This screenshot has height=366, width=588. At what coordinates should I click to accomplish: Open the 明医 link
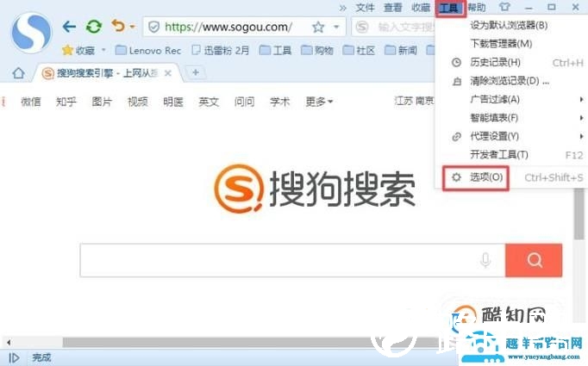(x=173, y=102)
